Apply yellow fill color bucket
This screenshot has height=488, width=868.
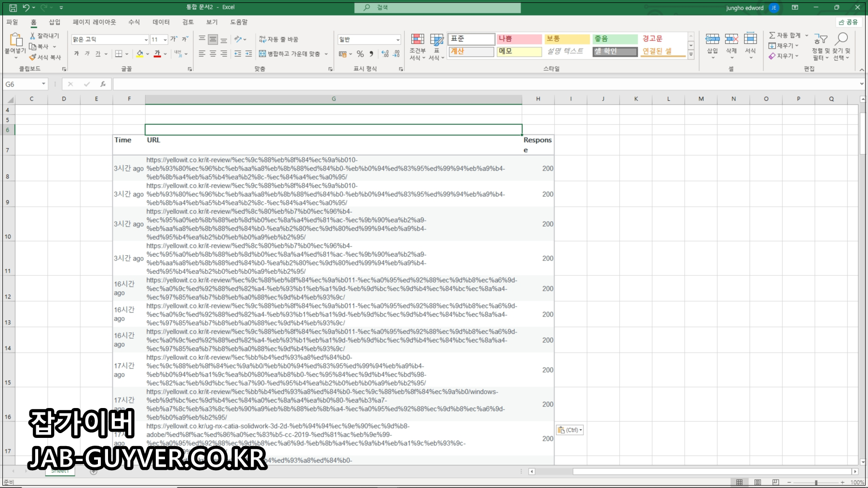[139, 53]
